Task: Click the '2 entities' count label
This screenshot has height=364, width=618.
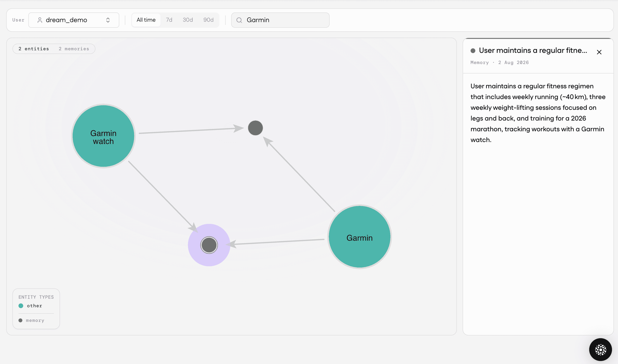Action: (34, 49)
